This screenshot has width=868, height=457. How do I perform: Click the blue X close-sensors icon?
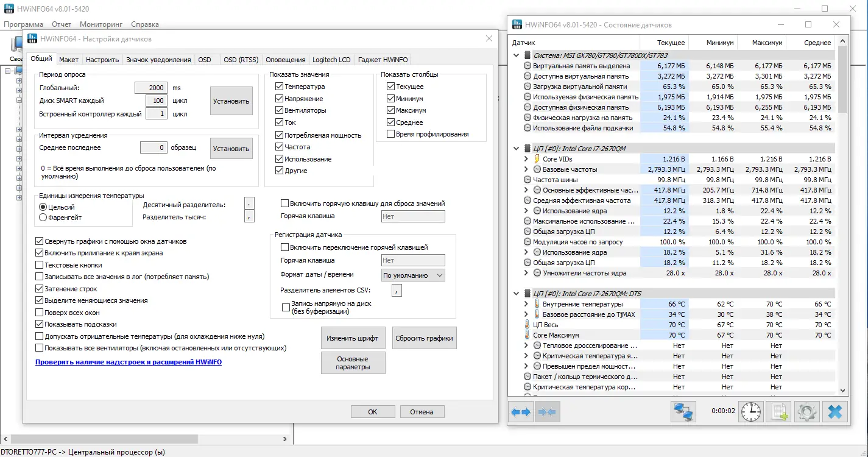point(834,412)
